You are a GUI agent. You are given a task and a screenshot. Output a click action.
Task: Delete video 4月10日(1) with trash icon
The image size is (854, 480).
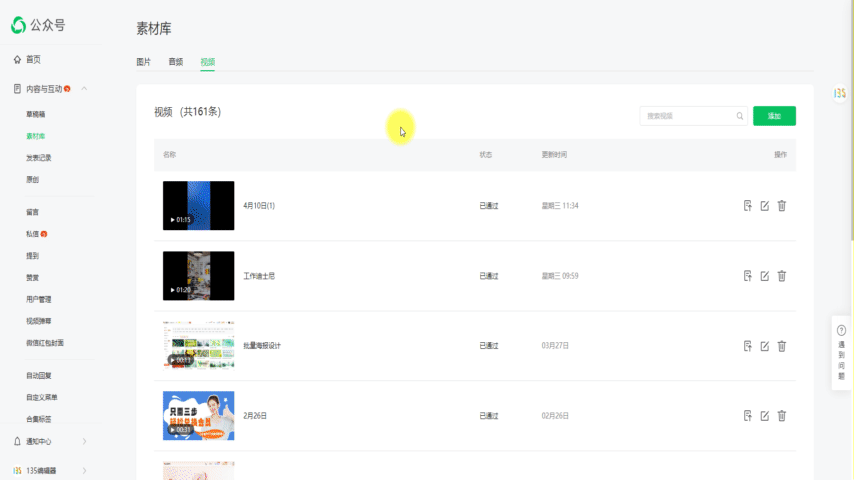[x=782, y=205]
